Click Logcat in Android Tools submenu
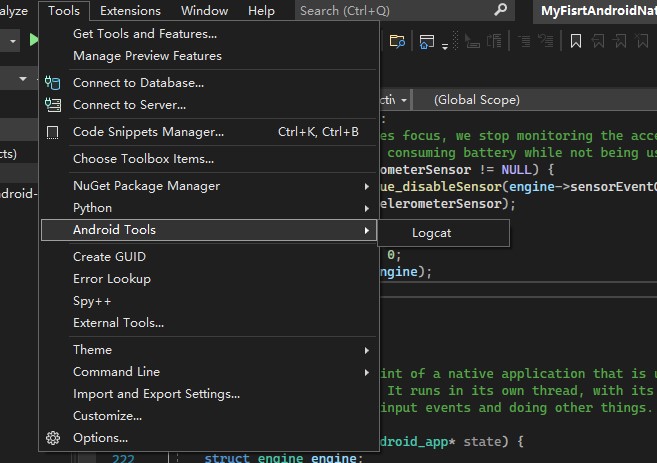 tap(444, 233)
